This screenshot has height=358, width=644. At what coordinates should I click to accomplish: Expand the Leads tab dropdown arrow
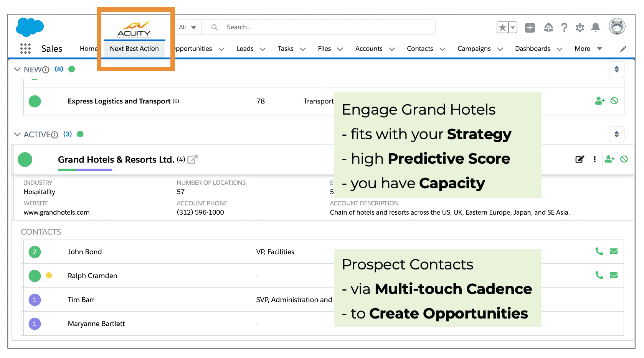click(263, 49)
